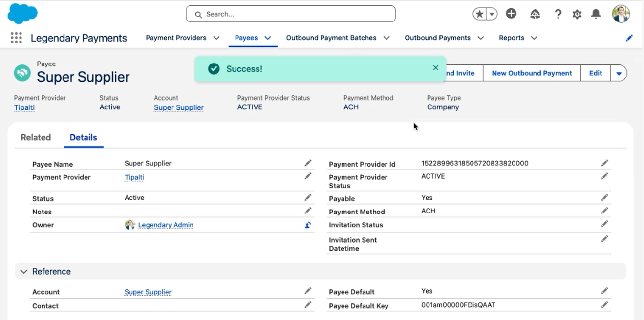The image size is (644, 320).
Task: Open the Outbound Payments tab chevron
Action: [481, 38]
